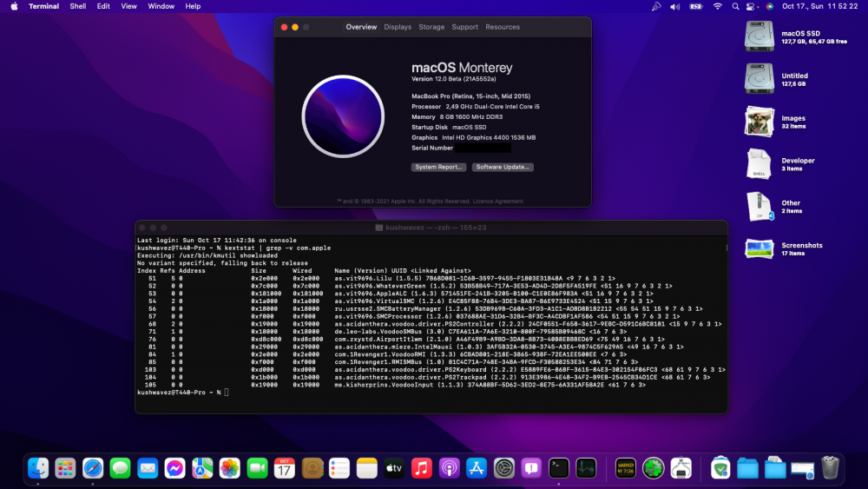Open Messages app in the Dock
This screenshot has height=489, width=868.
[x=120, y=468]
